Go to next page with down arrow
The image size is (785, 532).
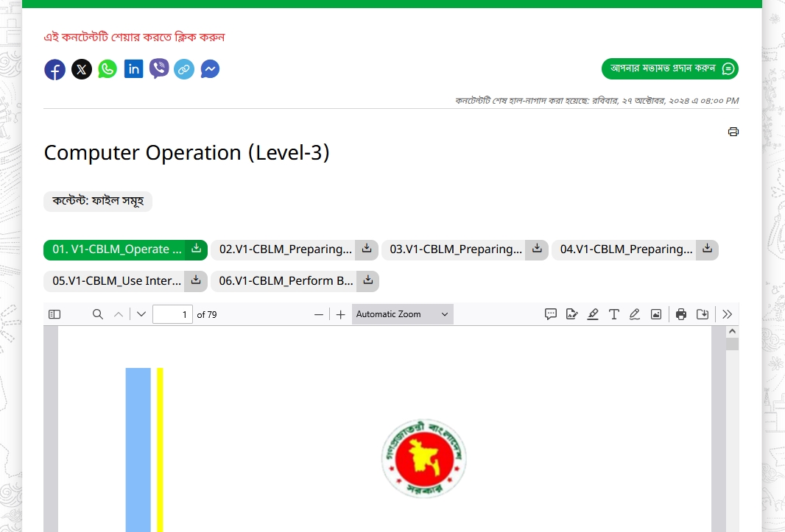click(141, 314)
